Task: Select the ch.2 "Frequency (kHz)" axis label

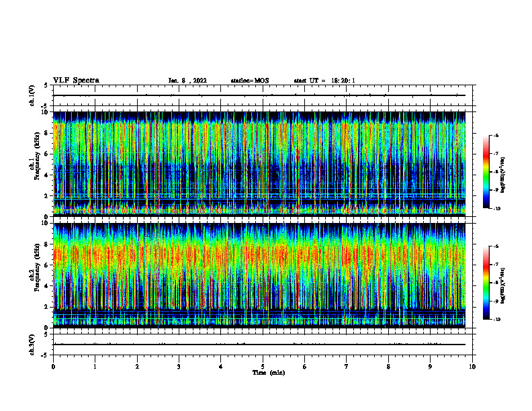Action: [37, 267]
